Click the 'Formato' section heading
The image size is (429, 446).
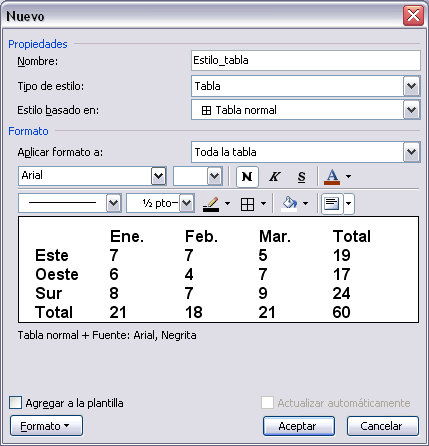[28, 131]
